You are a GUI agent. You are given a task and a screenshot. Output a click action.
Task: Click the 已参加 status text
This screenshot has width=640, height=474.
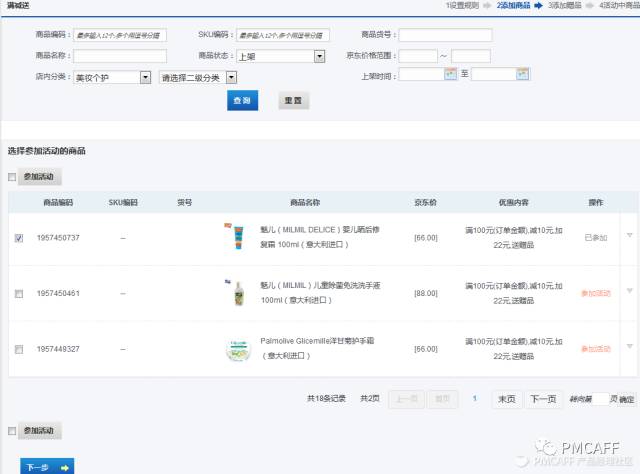point(596,238)
